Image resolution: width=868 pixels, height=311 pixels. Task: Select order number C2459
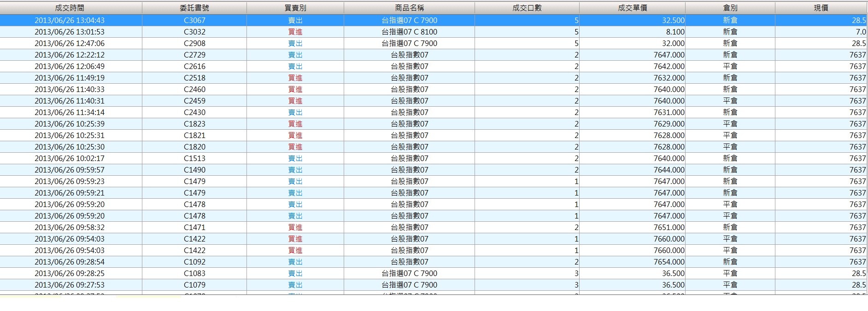click(x=194, y=101)
